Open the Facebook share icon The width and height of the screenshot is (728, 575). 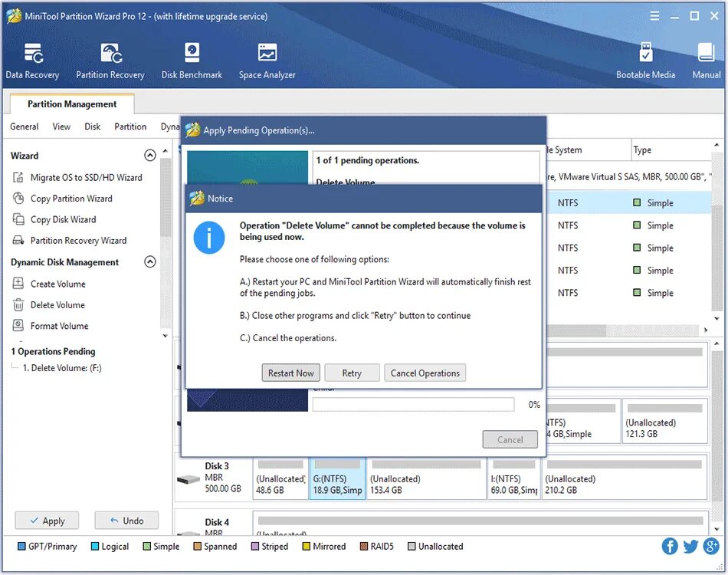[x=670, y=546]
